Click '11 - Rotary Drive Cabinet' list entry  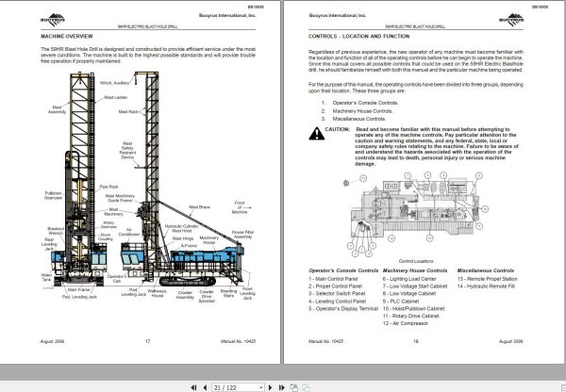410,316
